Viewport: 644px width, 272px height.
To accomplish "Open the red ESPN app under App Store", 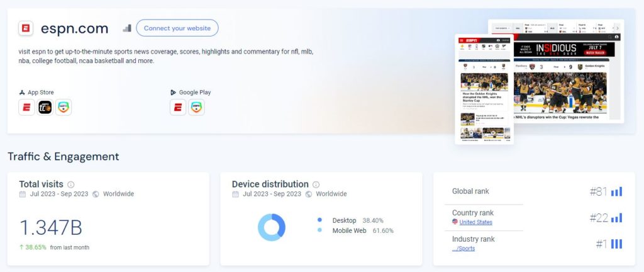I will (x=26, y=107).
